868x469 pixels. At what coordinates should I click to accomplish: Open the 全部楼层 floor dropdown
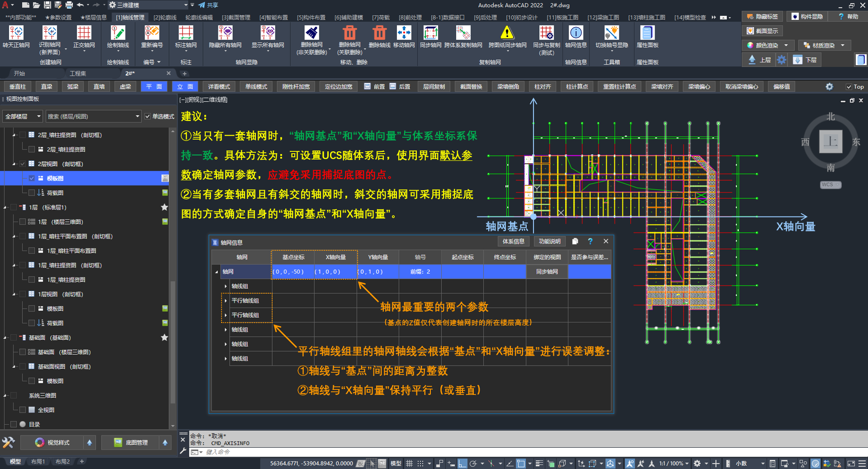(x=23, y=117)
